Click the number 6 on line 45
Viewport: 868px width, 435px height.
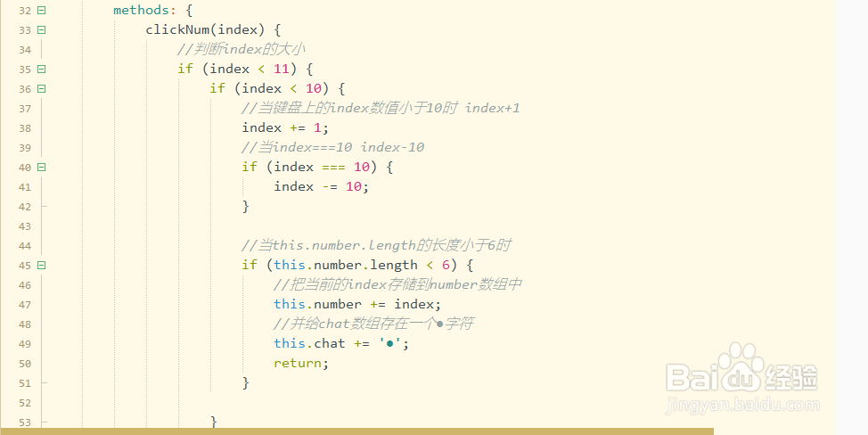(x=446, y=265)
